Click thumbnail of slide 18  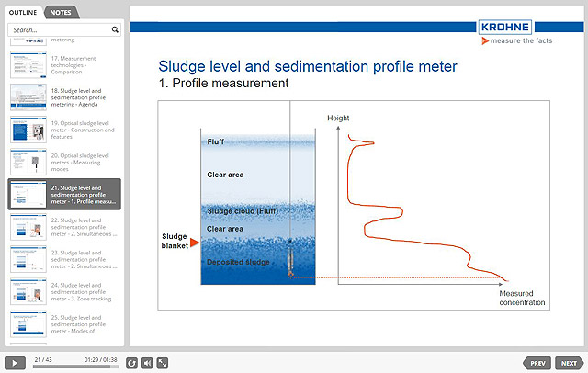point(28,97)
